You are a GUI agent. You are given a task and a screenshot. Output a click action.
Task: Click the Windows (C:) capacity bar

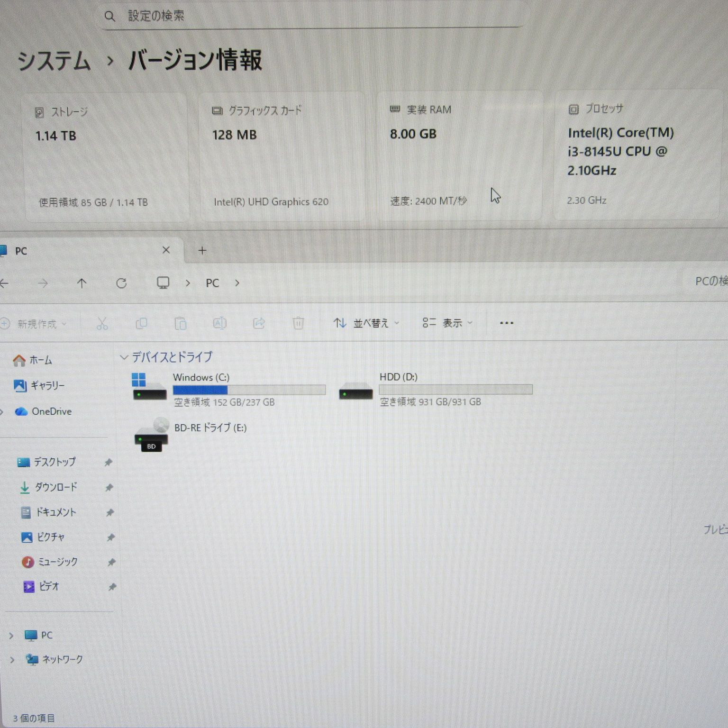[x=249, y=389]
